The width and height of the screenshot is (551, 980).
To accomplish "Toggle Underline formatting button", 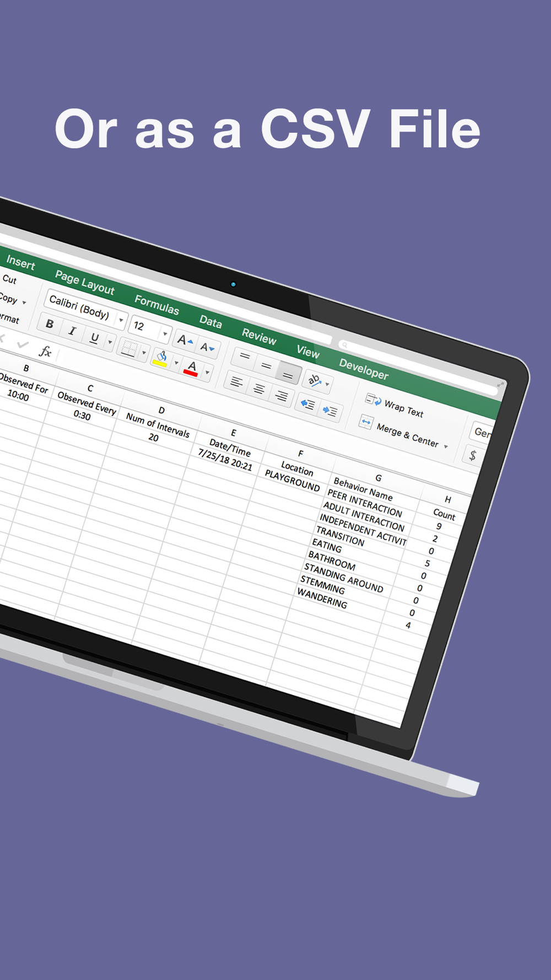I will click(94, 337).
